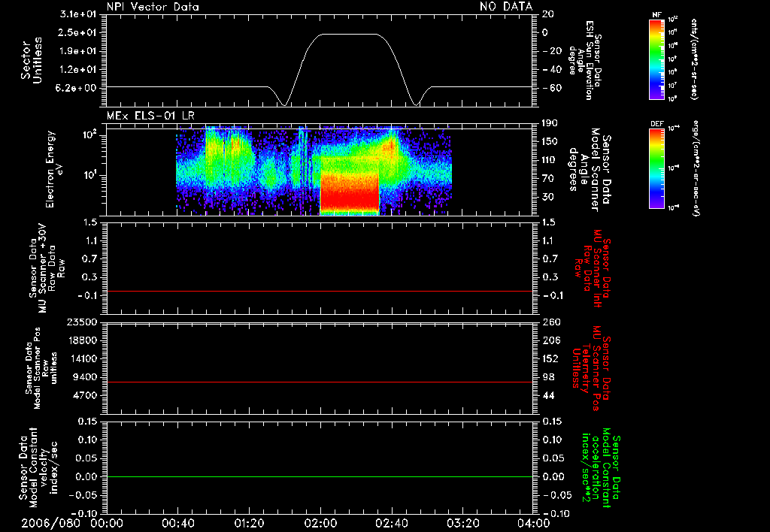Click the red 'MU Scanner Pos Telemetry' title

591,368
